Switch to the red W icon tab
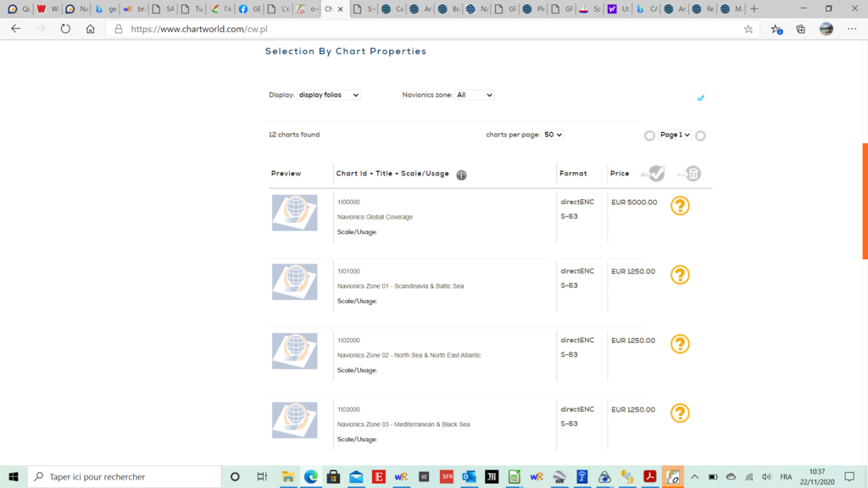Screen dimensions: 868x488 47,8
